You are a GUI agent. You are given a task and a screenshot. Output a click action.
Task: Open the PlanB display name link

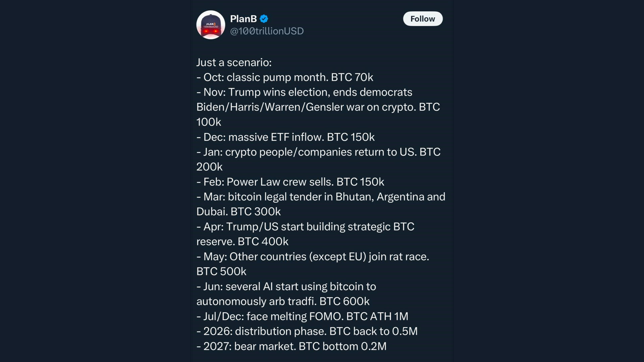tap(243, 19)
